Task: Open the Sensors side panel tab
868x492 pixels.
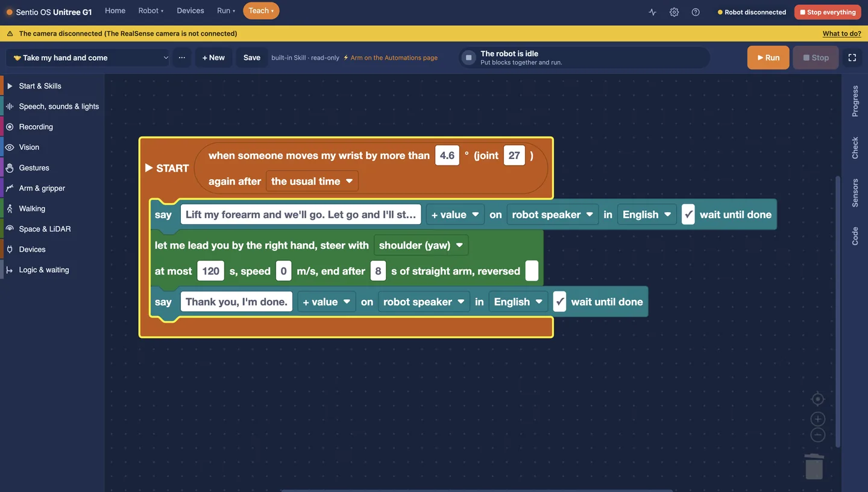Action: coord(855,193)
